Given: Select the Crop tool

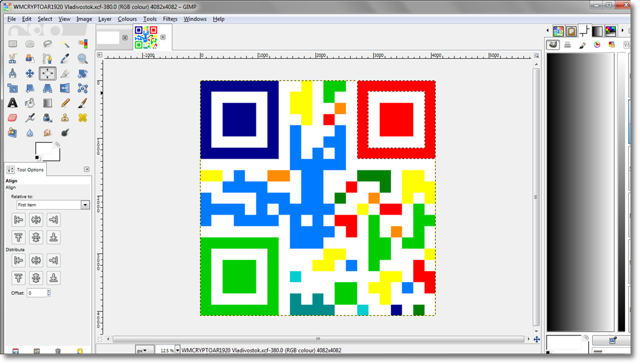Looking at the screenshot, I should coord(65,73).
